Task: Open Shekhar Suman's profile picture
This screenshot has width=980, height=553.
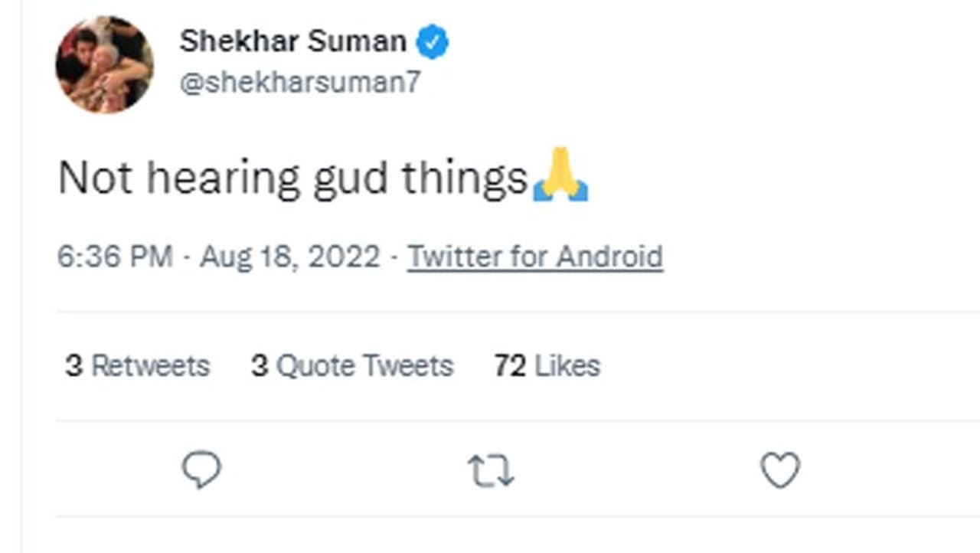Action: coord(105,64)
